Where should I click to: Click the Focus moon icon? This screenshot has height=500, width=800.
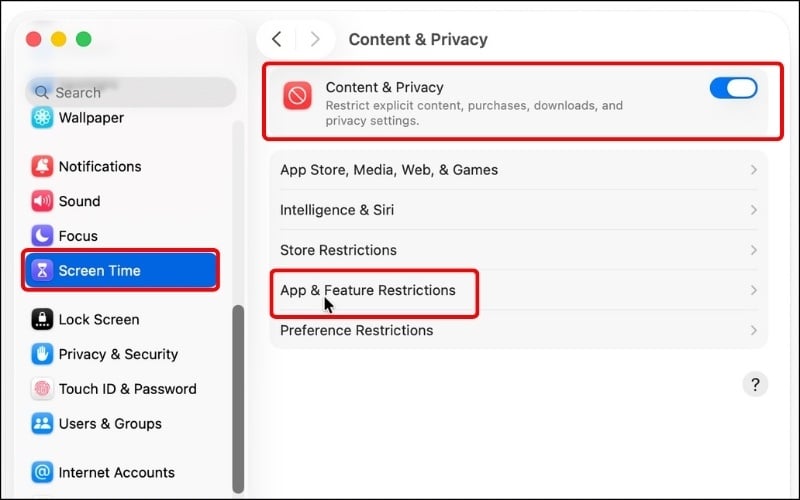coord(42,236)
